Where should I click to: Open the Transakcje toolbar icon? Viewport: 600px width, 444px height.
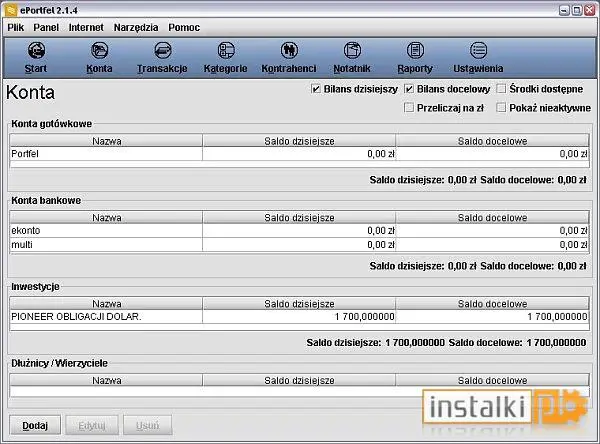pos(163,50)
